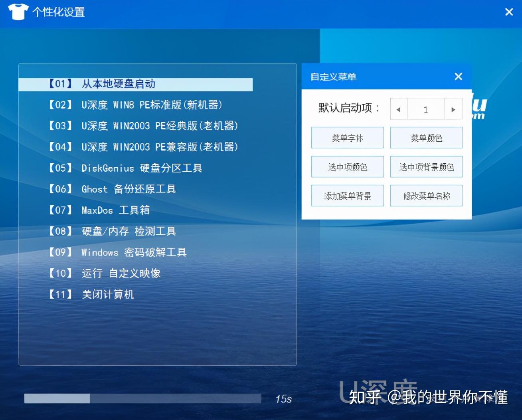Select 【02】 U深度 WIN8 PE标准版 entry
Screen dimensions: 522x420
[135, 105]
